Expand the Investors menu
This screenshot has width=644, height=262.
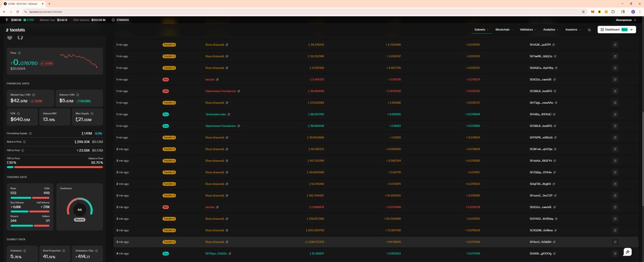(573, 30)
